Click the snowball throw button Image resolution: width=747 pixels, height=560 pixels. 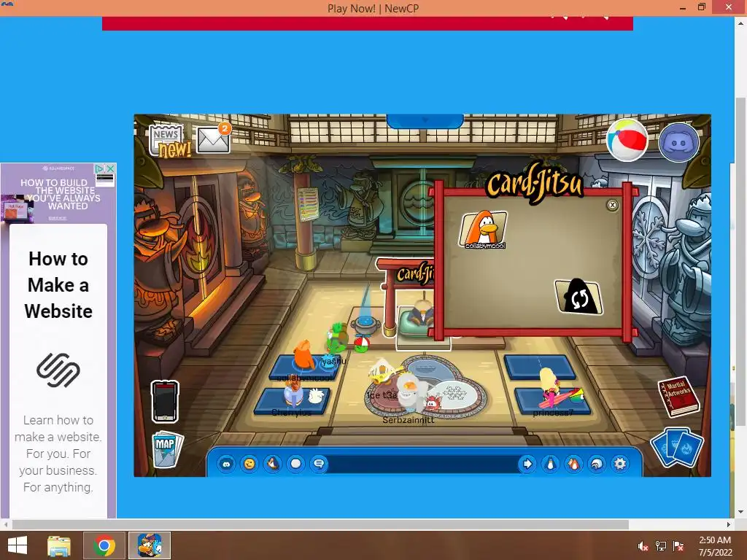[x=296, y=464]
